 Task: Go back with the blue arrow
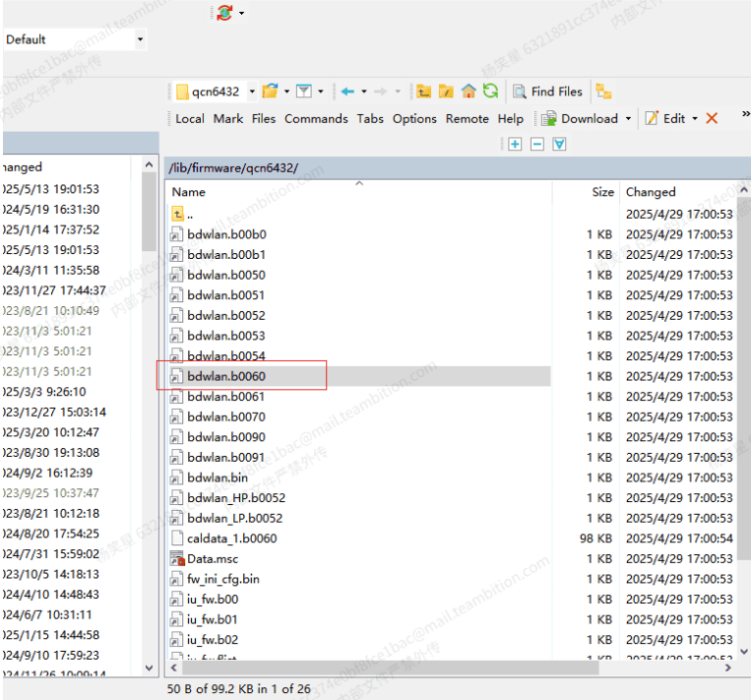pos(347,91)
